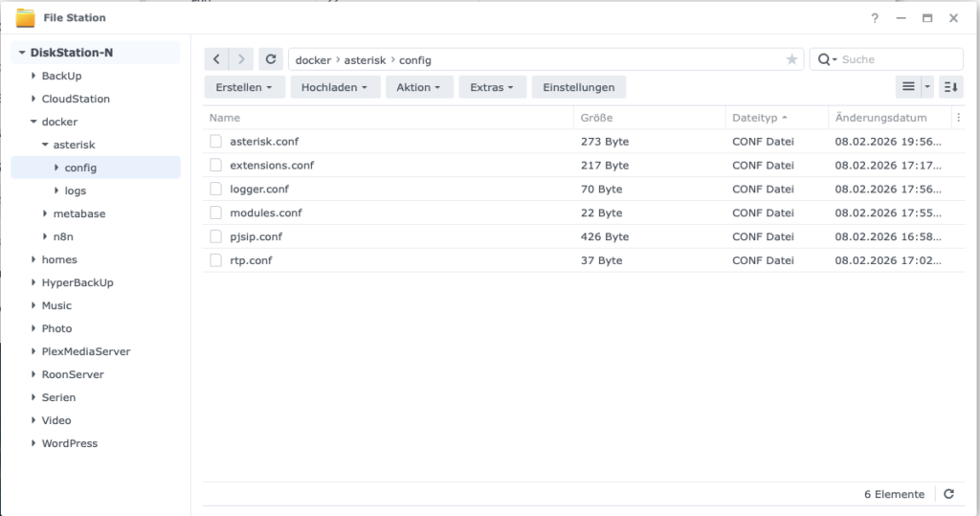Refresh the folder with the toolbar reload icon
The height and width of the screenshot is (516, 980).
coord(271,59)
